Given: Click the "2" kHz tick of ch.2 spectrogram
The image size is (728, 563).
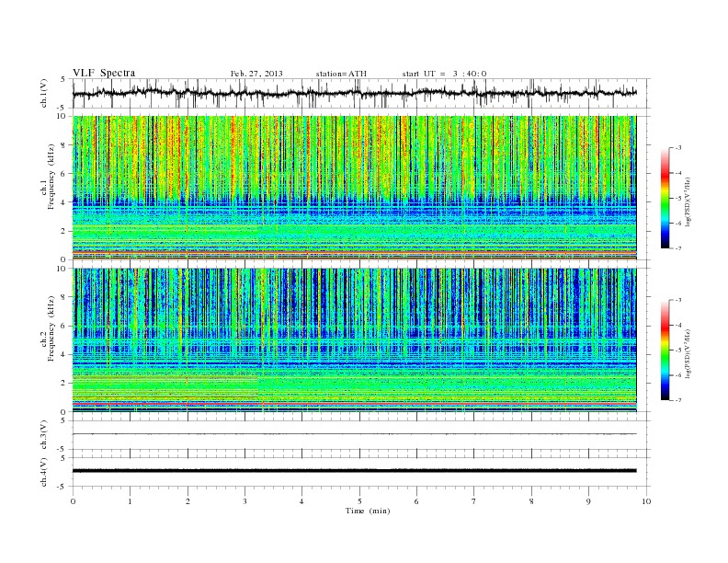Looking at the screenshot, I should pyautogui.click(x=64, y=384).
